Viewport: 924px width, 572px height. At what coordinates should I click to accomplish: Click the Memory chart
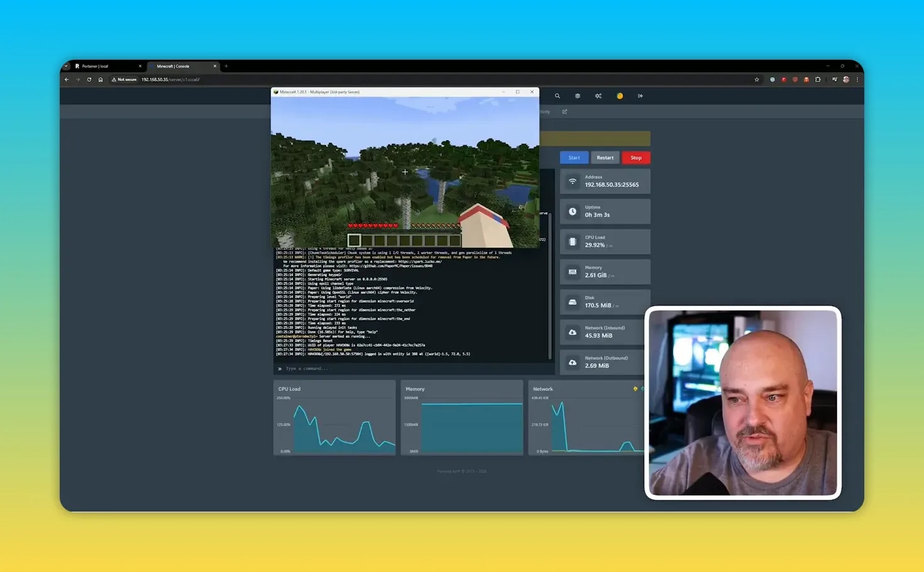pyautogui.click(x=462, y=418)
